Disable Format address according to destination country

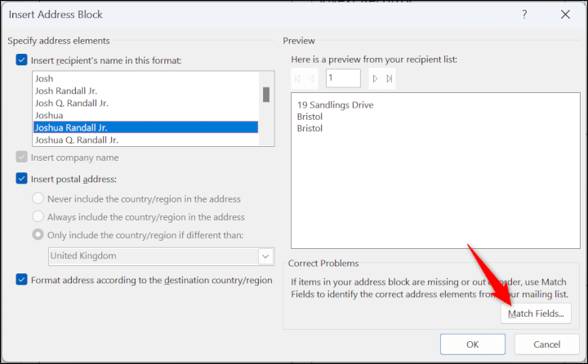[x=21, y=280]
